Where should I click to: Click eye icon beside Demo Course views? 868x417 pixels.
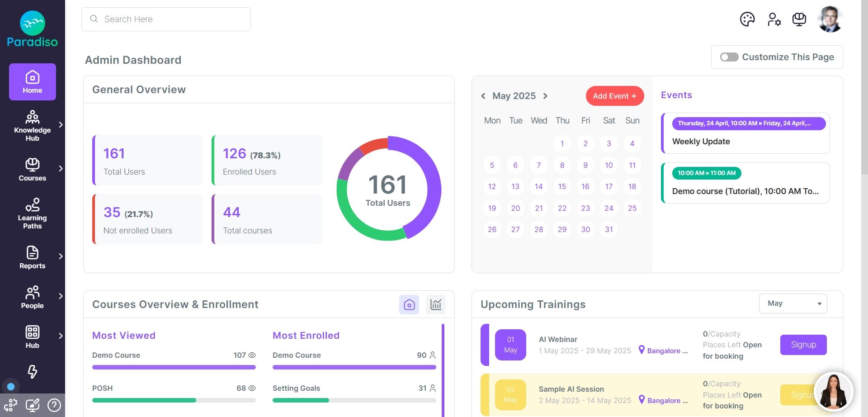(252, 355)
